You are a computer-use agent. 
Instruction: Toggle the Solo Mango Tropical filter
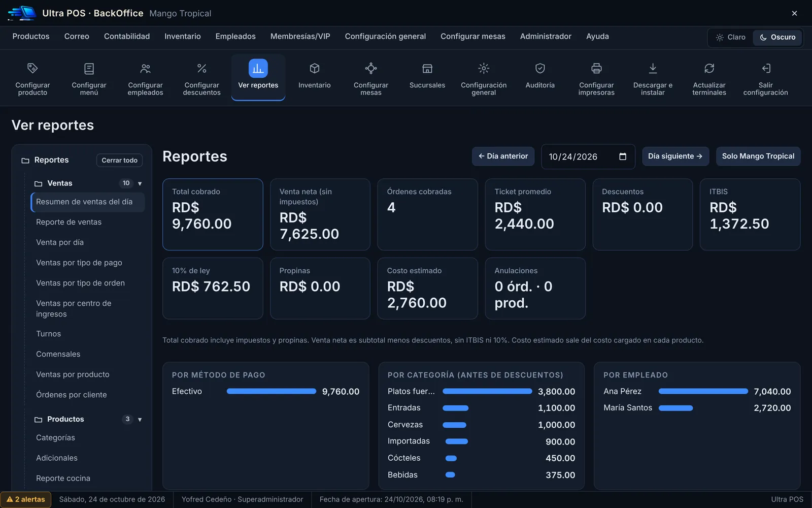point(758,156)
